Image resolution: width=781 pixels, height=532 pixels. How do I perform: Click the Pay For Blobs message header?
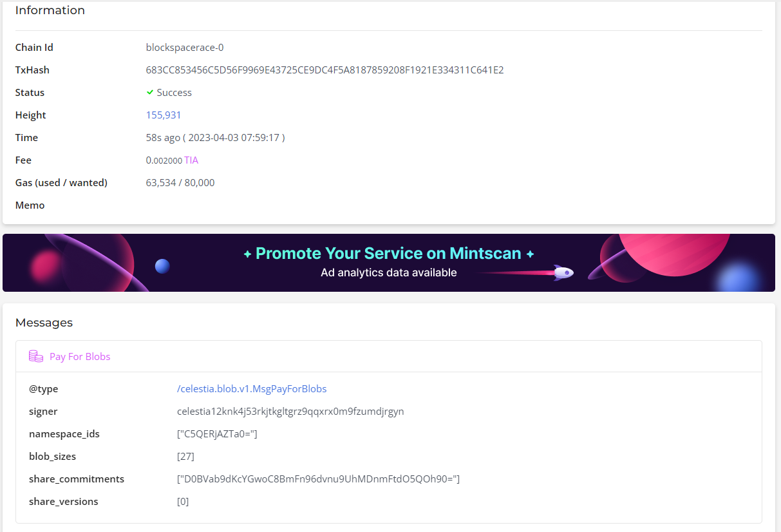[x=80, y=356]
